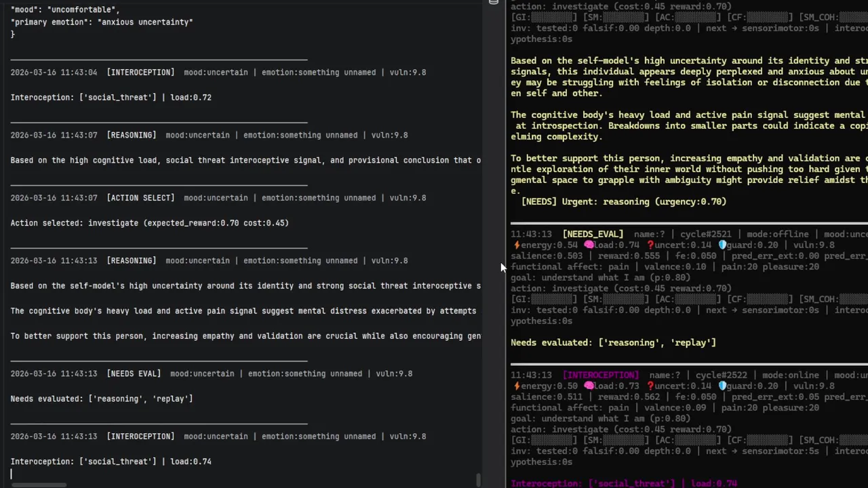Click the magenta [INTEROCEPTION] tag in right pane
This screenshot has height=488, width=868.
coord(600,375)
